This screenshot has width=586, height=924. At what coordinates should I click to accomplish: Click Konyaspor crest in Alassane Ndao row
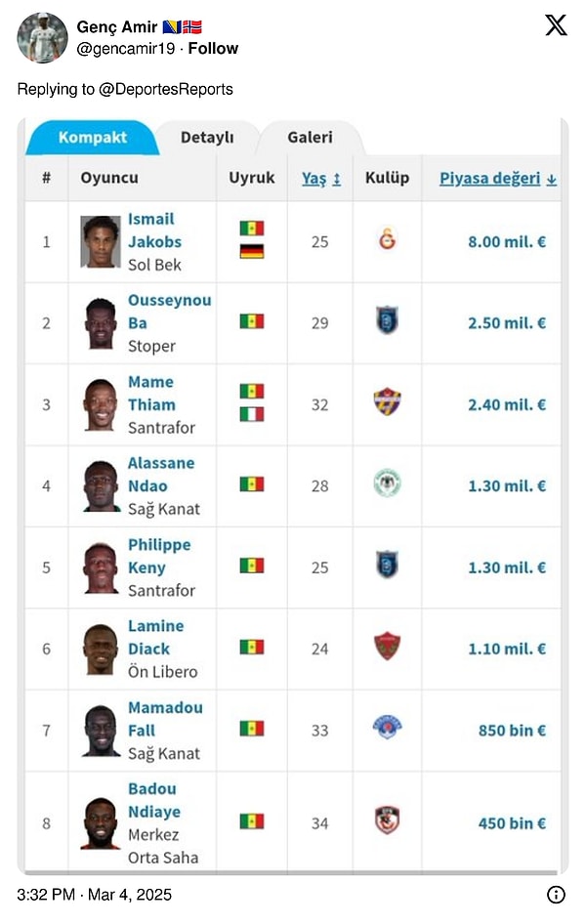387,483
